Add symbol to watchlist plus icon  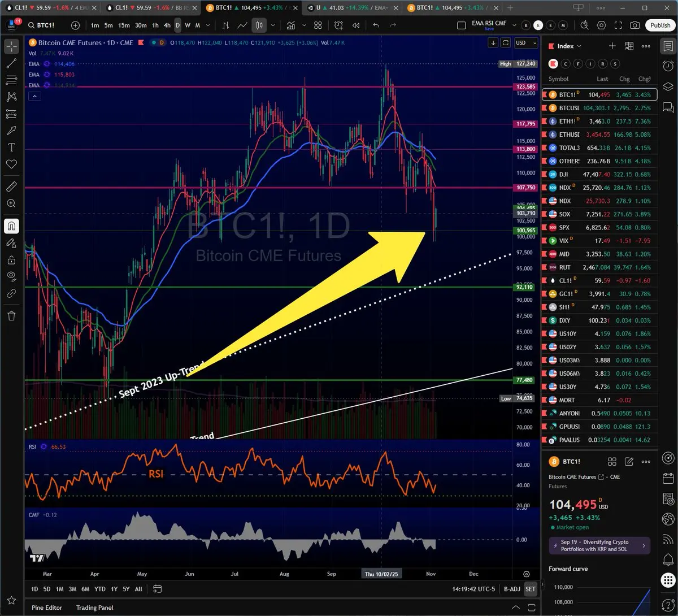612,46
